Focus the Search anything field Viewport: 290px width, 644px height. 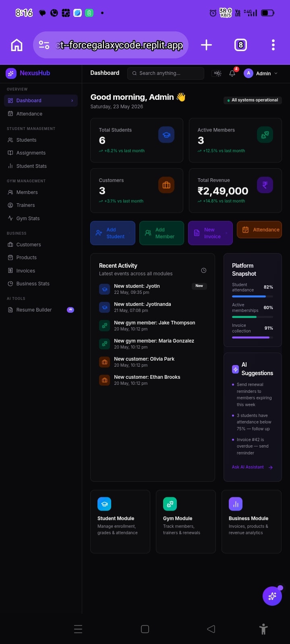click(166, 73)
